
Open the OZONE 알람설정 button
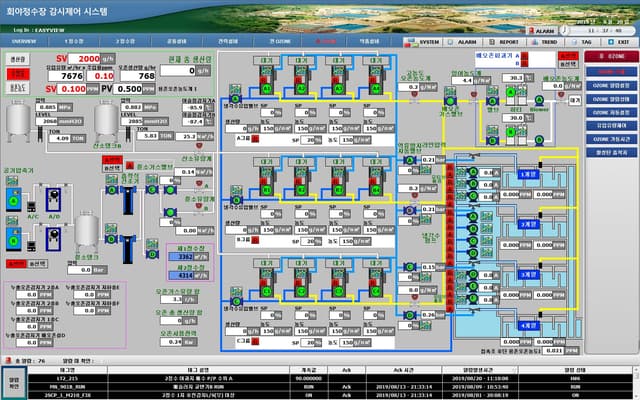point(611,86)
